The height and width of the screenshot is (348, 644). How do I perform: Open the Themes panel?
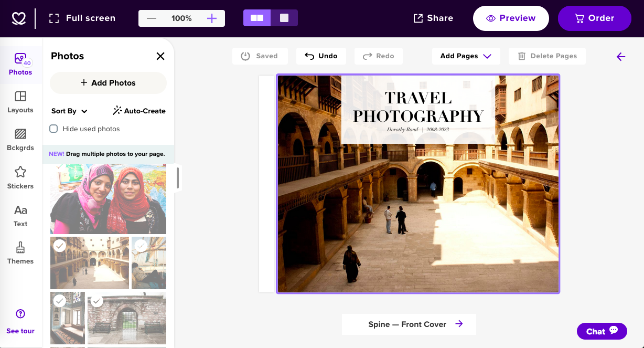(20, 253)
